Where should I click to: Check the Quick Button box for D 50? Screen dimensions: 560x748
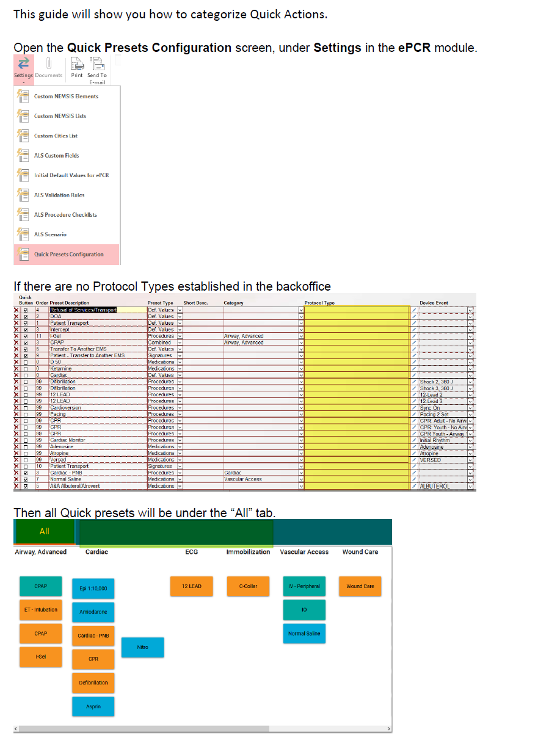pos(25,362)
